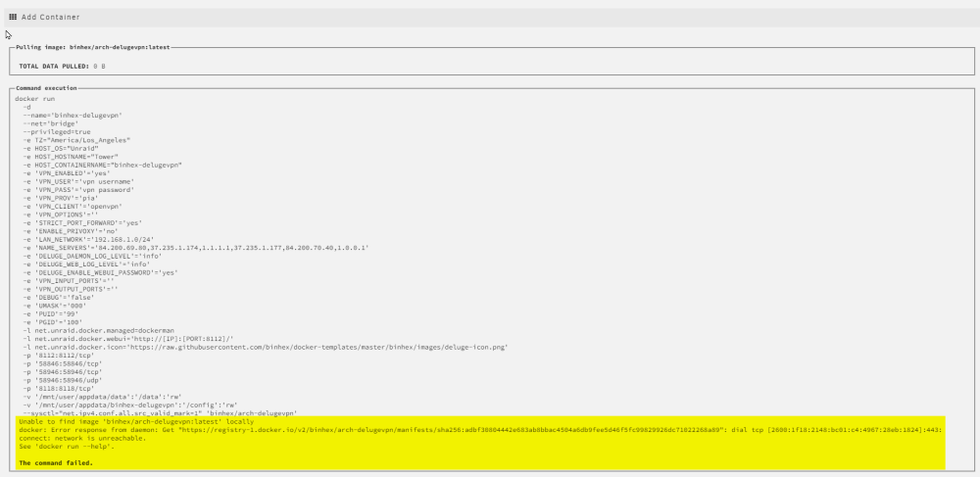This screenshot has height=477, width=980.
Task: Click the HOST_HOSTNAME="Tower" line
Action: (71, 157)
